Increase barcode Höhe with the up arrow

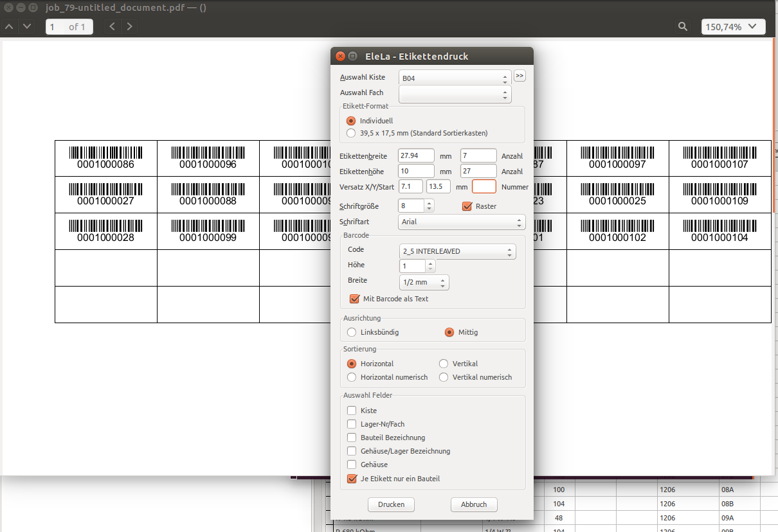point(430,263)
